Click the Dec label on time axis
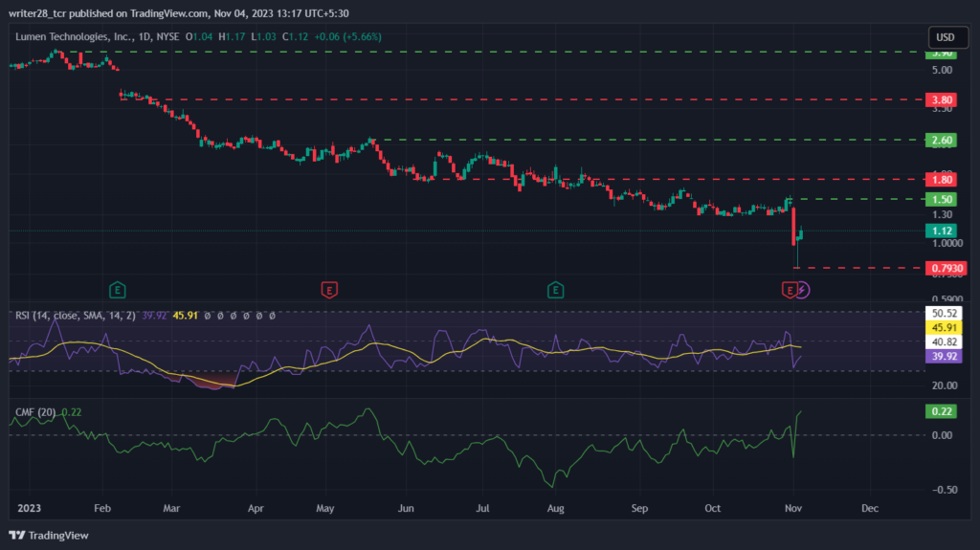 [x=870, y=508]
